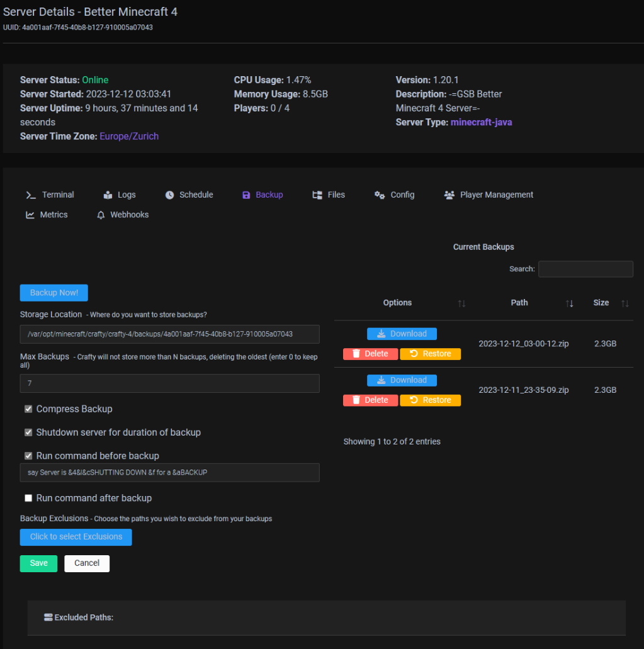Screen dimensions: 644x649
Task: Sort backups by the Size column arrows
Action: (x=624, y=303)
